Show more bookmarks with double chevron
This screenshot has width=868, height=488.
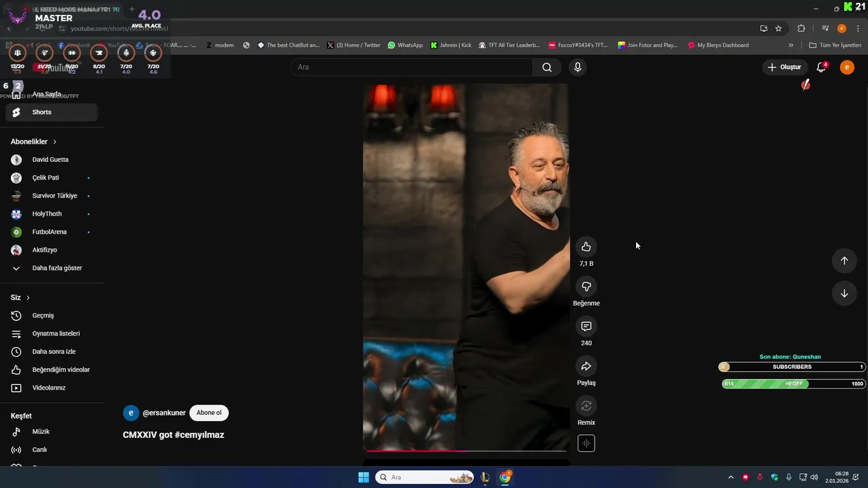click(791, 45)
